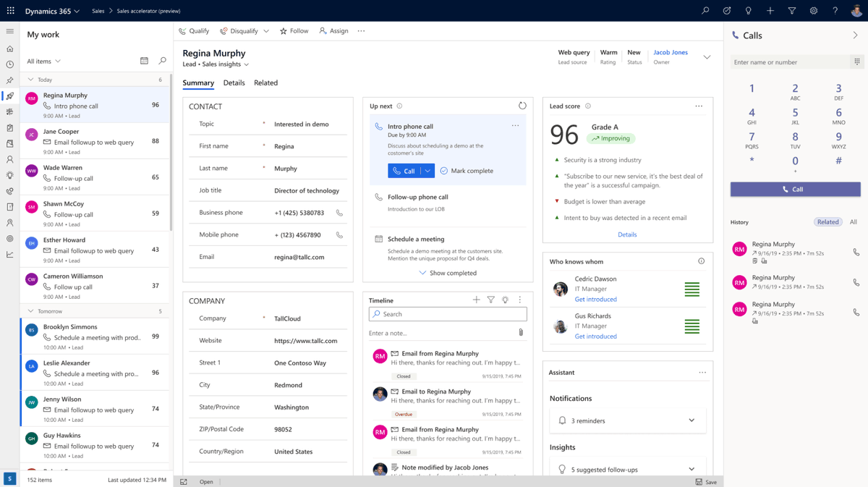Screen dimensions: 868x487
Task: Click the Timeline filter funnel icon
Action: [490, 300]
